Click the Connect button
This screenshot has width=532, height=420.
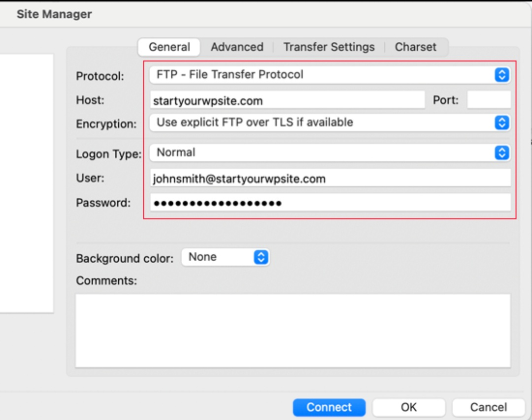pos(329,407)
